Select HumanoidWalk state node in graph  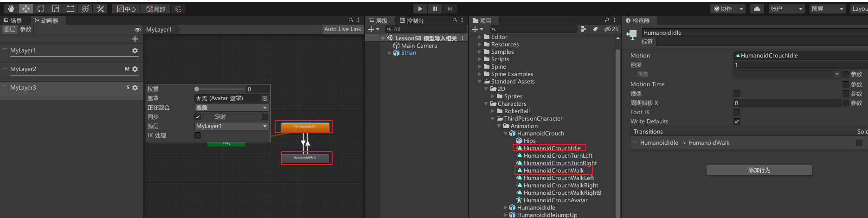pyautogui.click(x=305, y=158)
